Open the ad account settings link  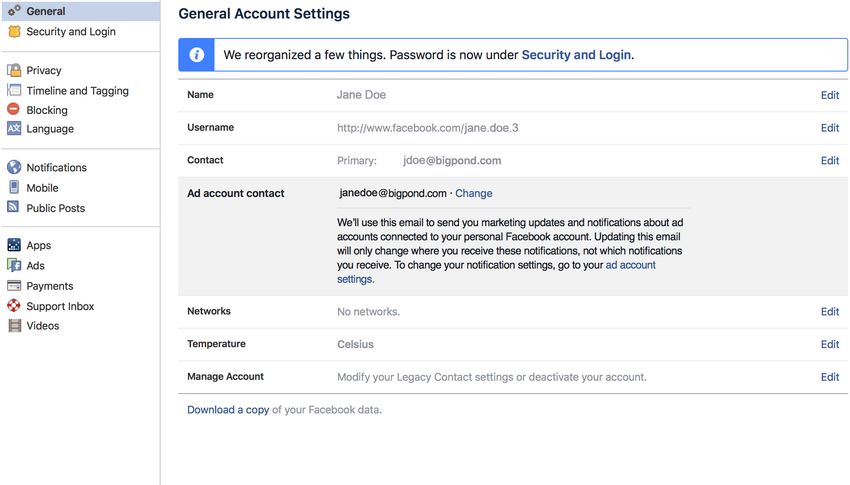(496, 272)
